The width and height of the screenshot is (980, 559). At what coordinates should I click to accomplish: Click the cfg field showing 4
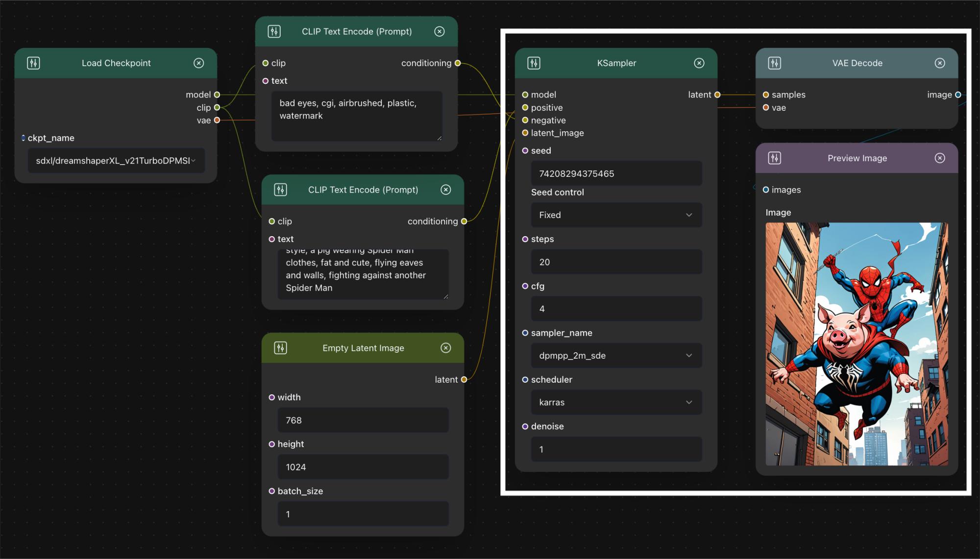(x=616, y=309)
